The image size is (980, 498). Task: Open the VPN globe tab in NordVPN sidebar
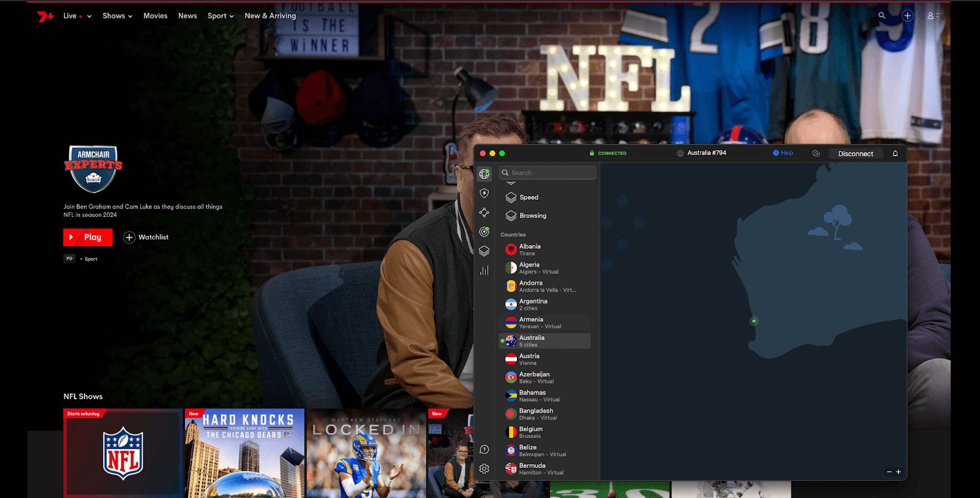tap(484, 174)
